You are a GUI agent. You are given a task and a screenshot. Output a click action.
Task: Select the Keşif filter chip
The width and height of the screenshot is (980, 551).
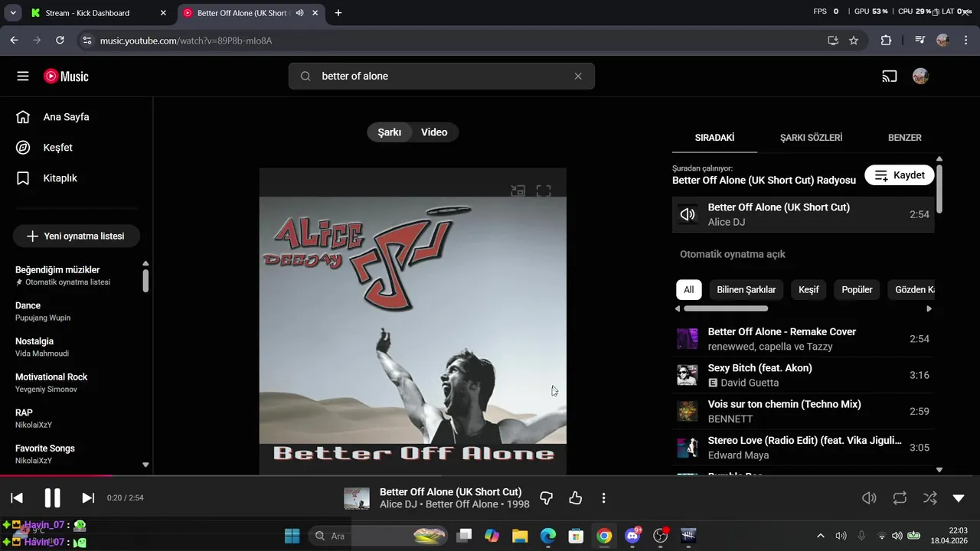pos(808,290)
